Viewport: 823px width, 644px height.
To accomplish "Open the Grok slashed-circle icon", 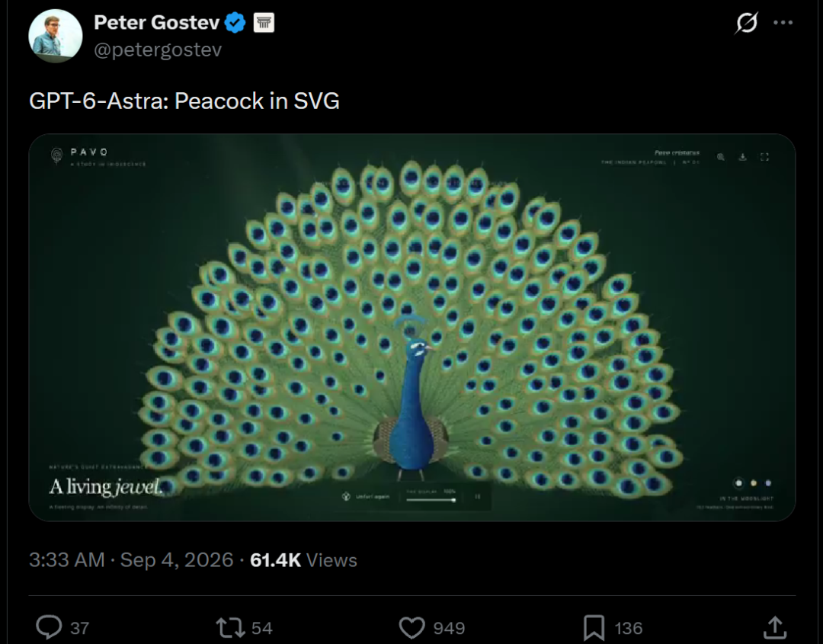I will click(746, 23).
